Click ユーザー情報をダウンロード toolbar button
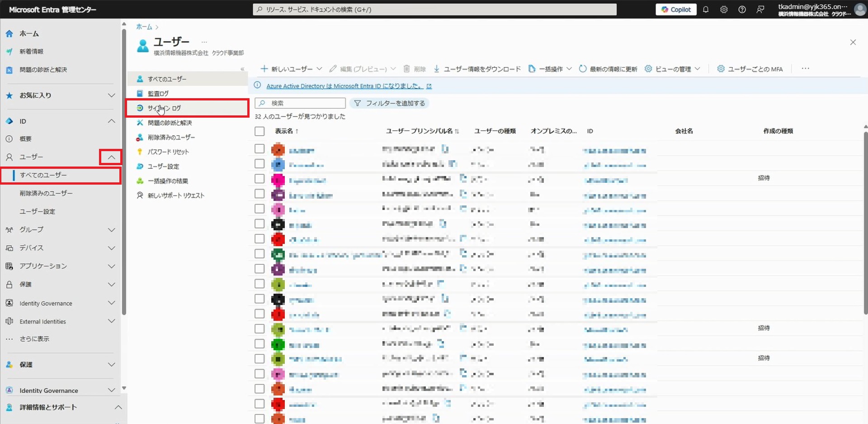 477,69
